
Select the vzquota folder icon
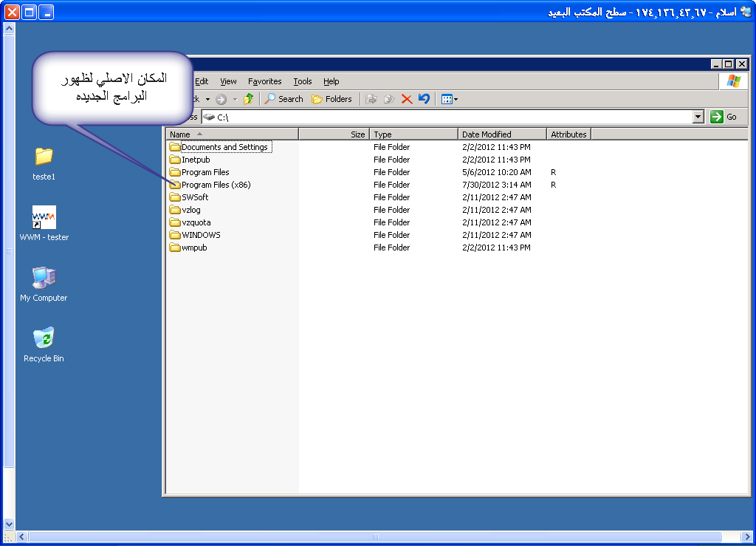coord(174,222)
